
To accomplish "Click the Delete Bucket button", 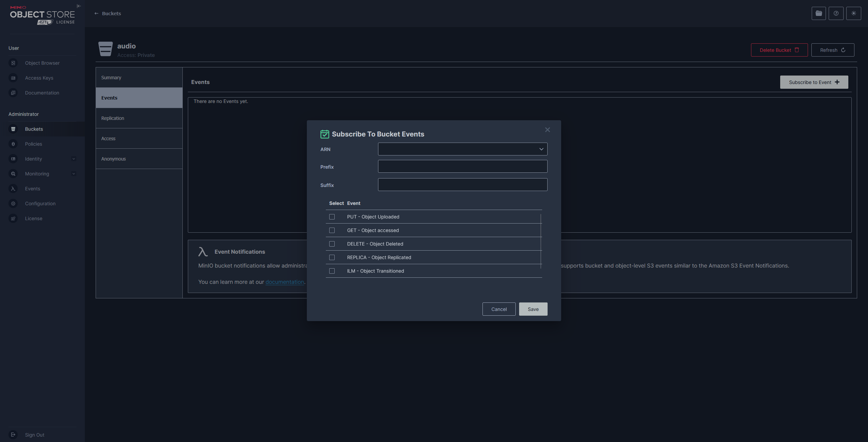I will pyautogui.click(x=779, y=50).
